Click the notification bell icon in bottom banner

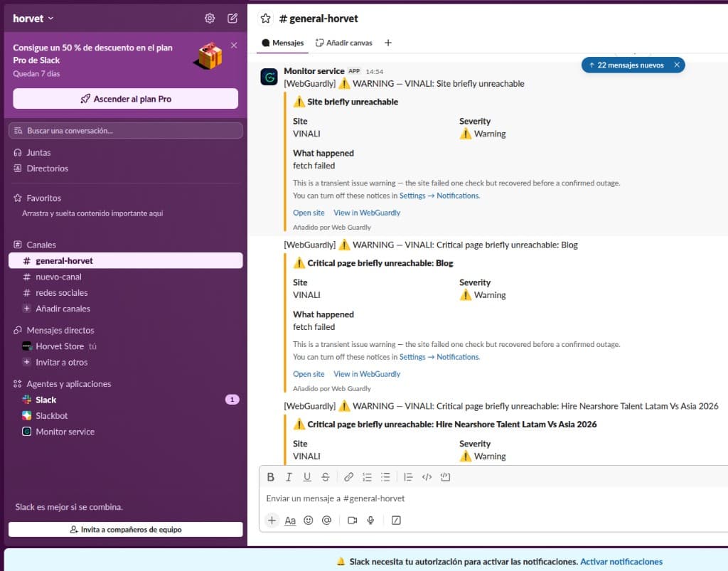click(x=341, y=562)
